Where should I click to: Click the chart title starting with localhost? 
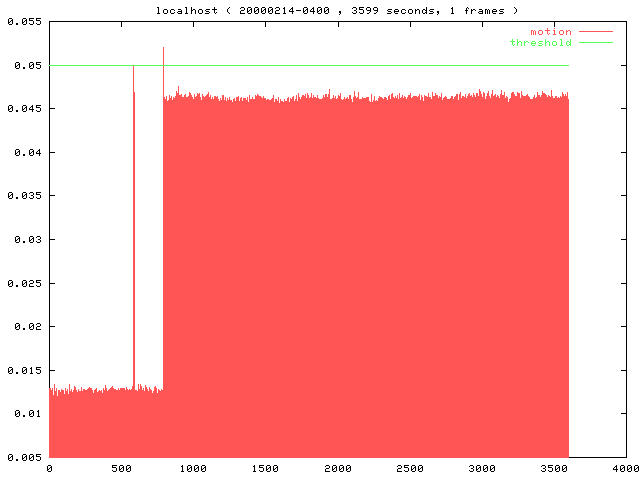coord(337,10)
